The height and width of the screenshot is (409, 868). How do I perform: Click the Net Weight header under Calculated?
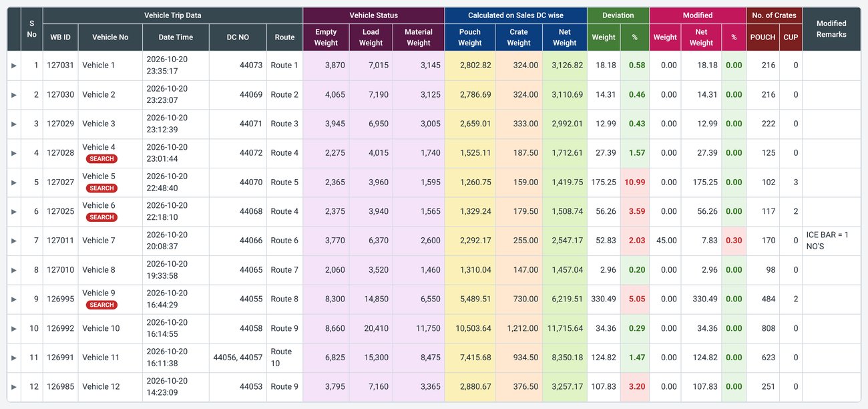pos(564,37)
